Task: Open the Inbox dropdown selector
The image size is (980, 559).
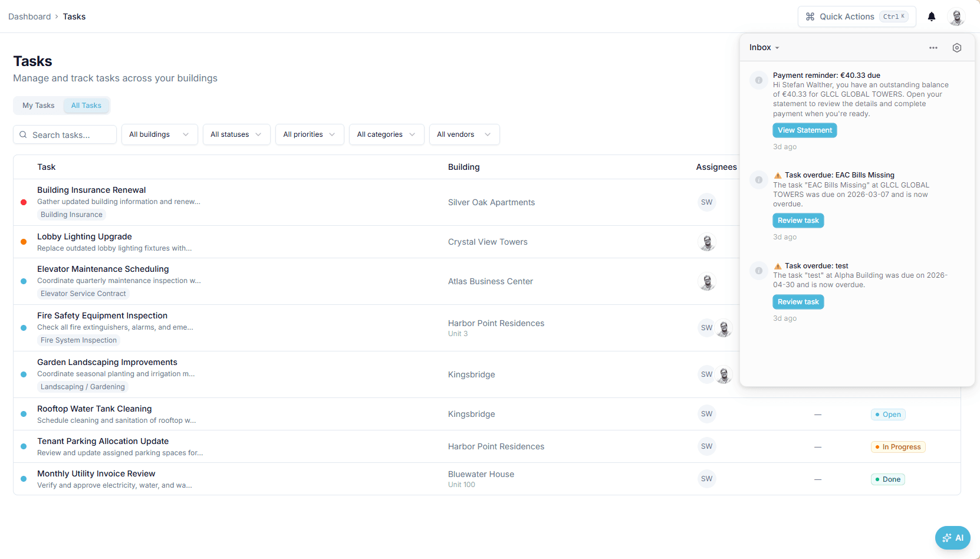Action: (x=764, y=48)
